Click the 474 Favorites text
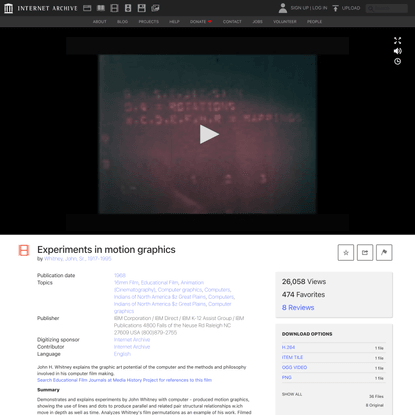The height and width of the screenshot is (415, 415). click(303, 295)
